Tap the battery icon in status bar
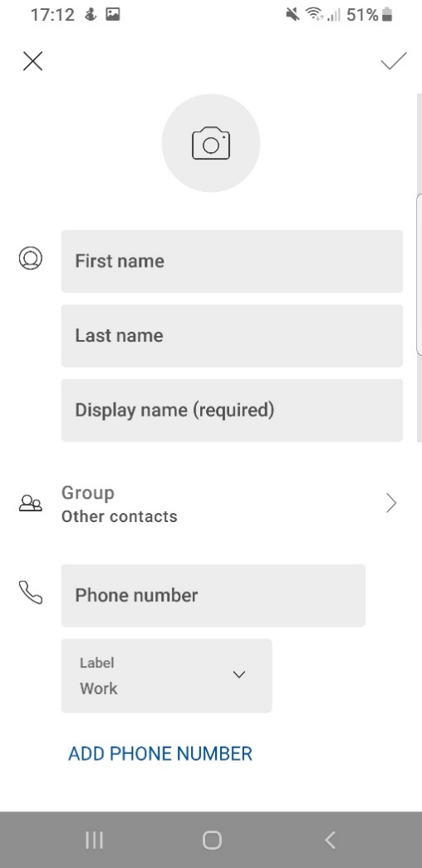 [387, 15]
